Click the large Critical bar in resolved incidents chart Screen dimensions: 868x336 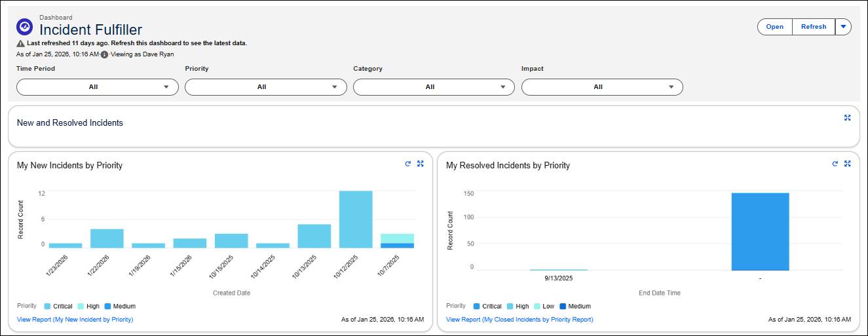point(760,231)
